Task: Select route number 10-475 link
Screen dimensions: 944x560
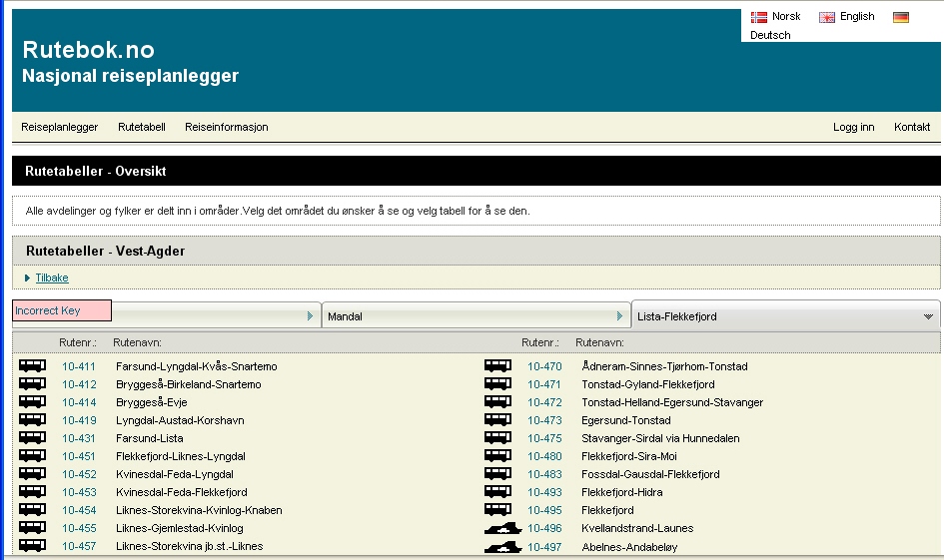Action: click(x=544, y=438)
